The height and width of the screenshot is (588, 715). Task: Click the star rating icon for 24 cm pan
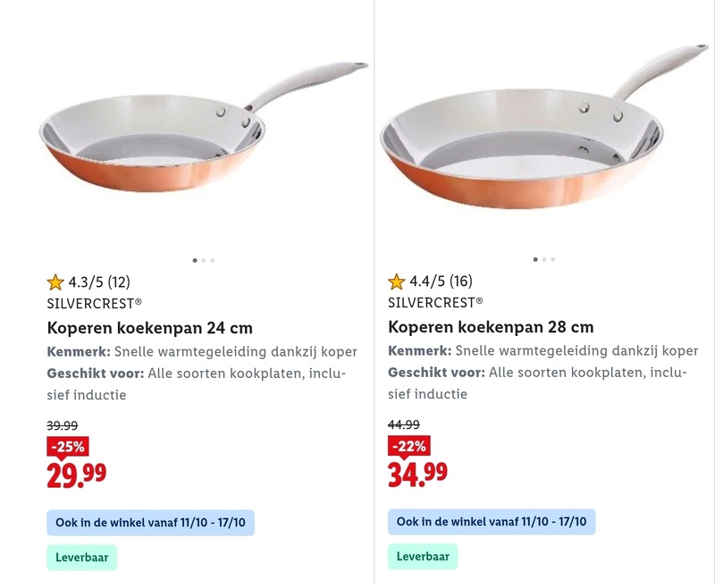[55, 282]
